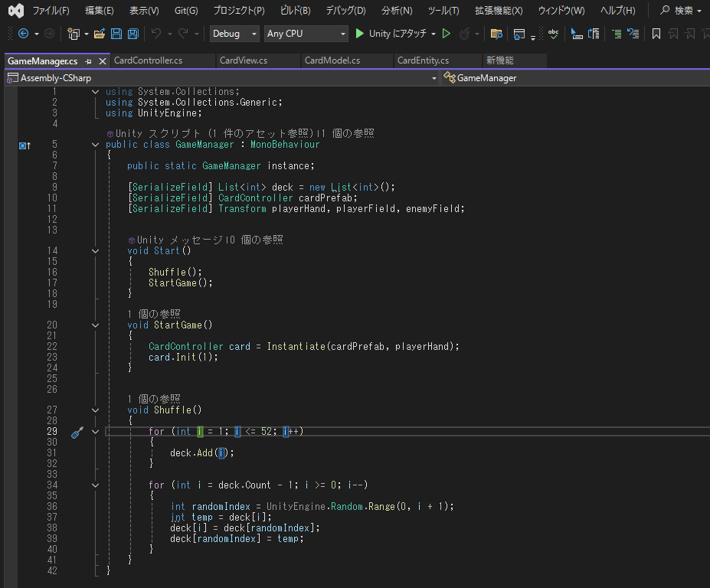Undo the last edit
This screenshot has width=710, height=588.
[156, 33]
